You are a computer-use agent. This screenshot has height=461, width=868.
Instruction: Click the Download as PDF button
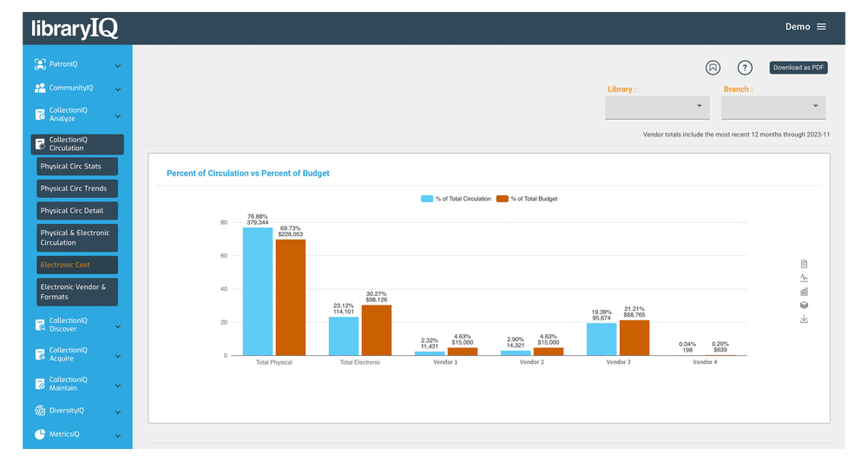(799, 68)
